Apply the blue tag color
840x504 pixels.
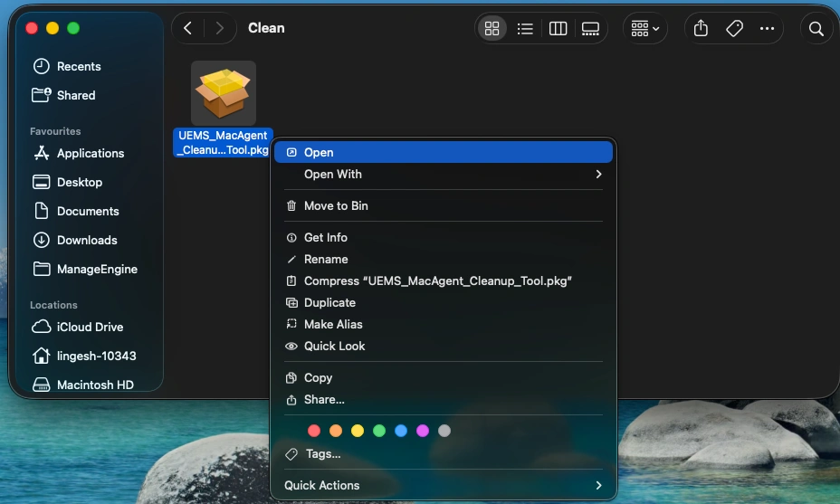pos(401,431)
